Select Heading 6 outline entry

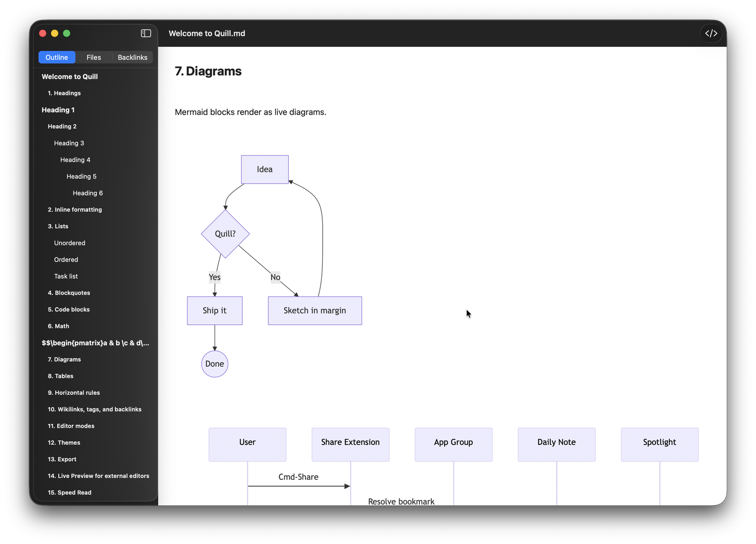tap(87, 193)
